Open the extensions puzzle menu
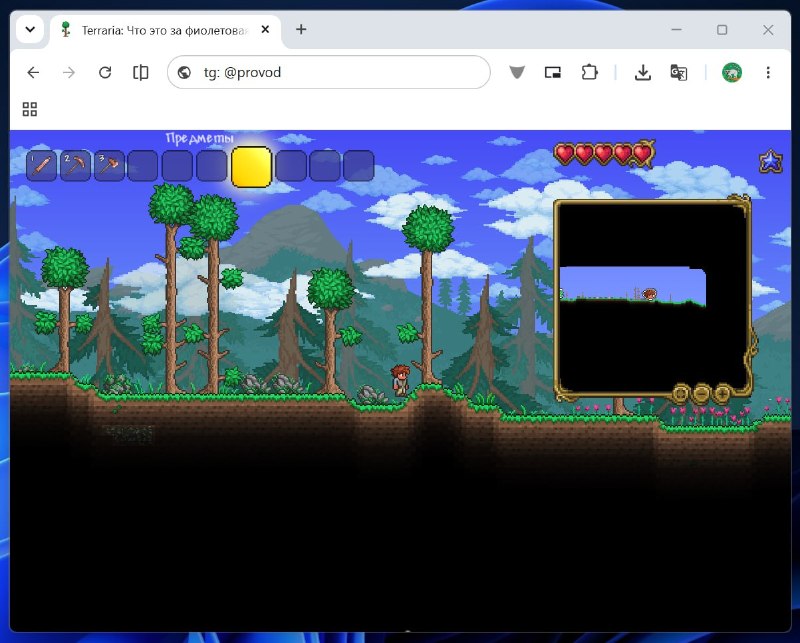Image resolution: width=800 pixels, height=643 pixels. pyautogui.click(x=590, y=72)
